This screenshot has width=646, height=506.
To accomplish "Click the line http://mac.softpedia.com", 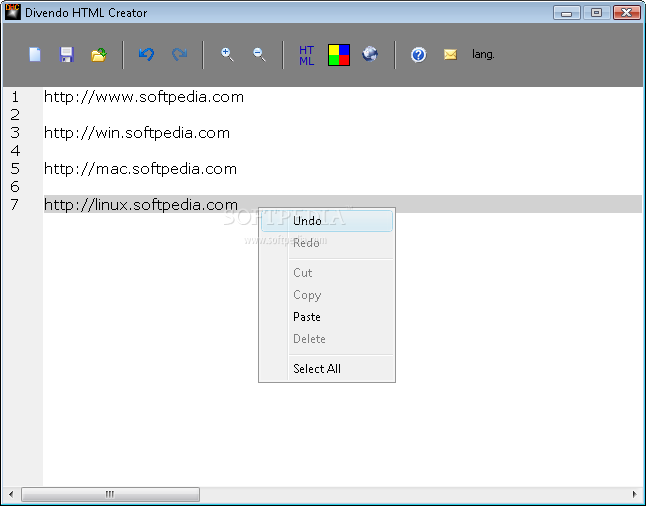I will coord(140,169).
